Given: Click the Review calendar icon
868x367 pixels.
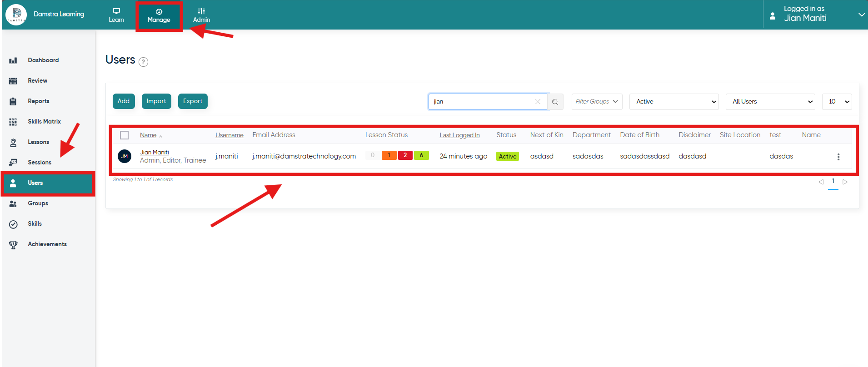Looking at the screenshot, I should [13, 81].
